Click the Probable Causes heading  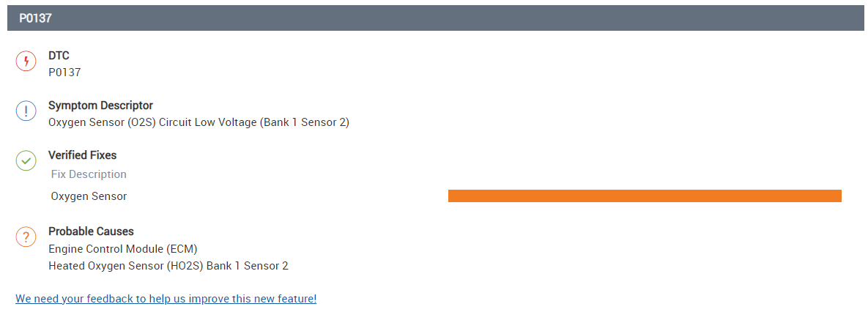point(91,231)
